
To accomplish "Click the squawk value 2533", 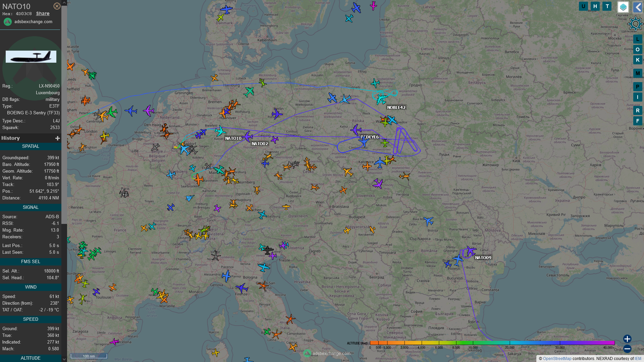I will pyautogui.click(x=55, y=128).
